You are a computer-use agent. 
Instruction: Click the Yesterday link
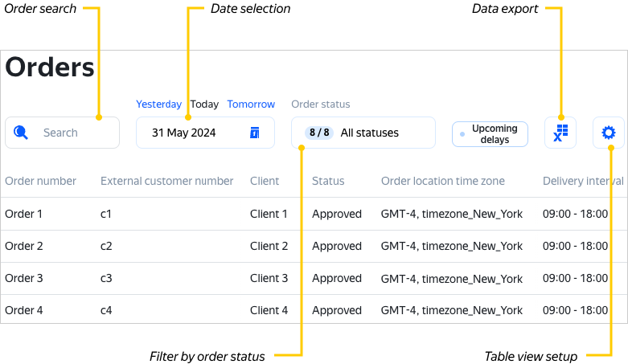click(x=158, y=104)
